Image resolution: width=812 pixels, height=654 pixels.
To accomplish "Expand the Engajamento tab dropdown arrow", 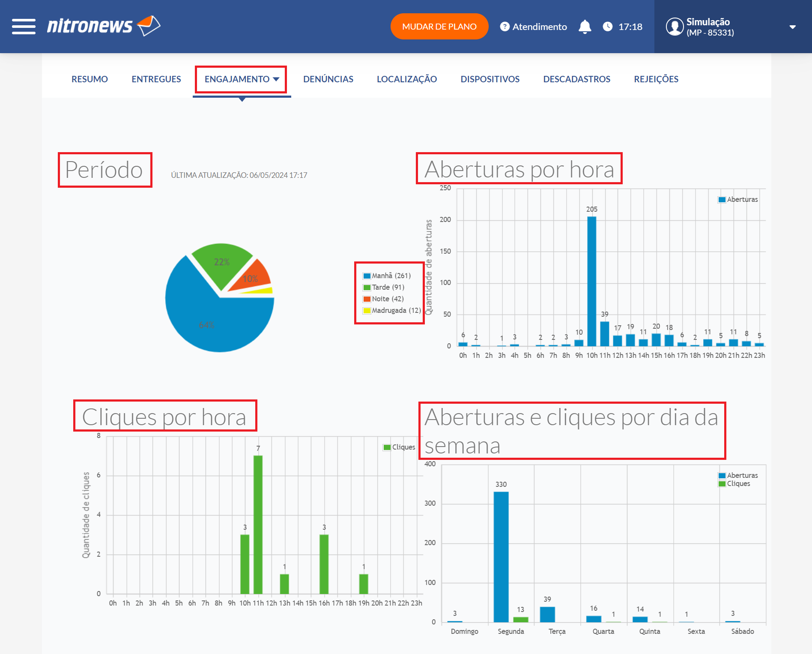I will [x=276, y=79].
